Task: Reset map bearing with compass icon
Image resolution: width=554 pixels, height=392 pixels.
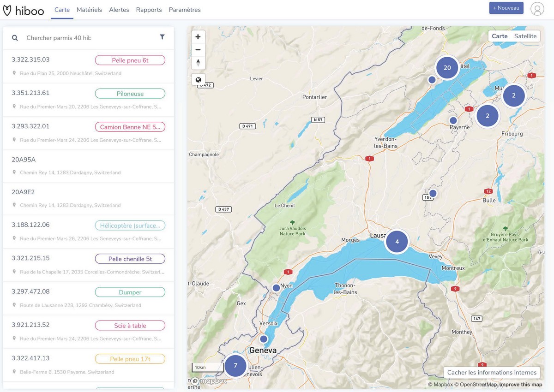Action: tap(198, 63)
